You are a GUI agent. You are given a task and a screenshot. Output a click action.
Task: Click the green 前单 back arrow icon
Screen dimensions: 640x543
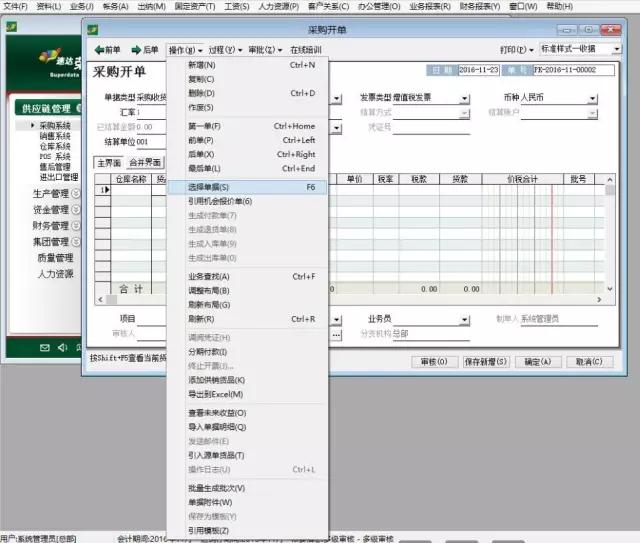point(99,50)
